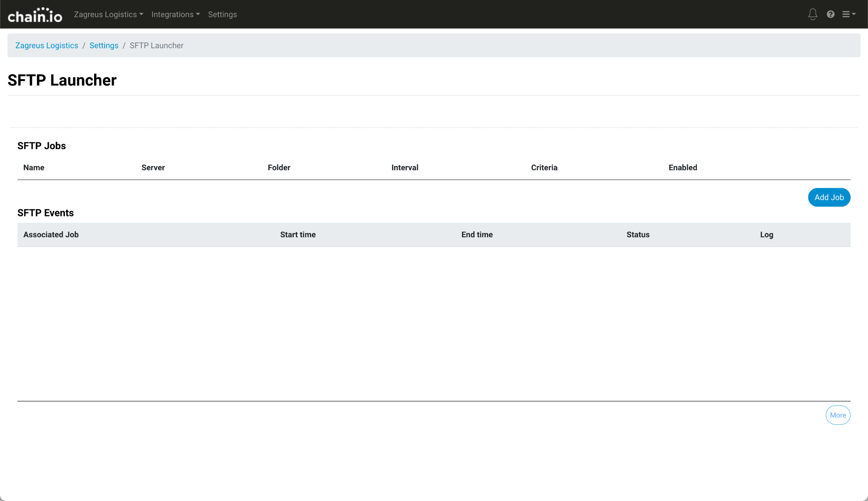Click the Name column header

pos(34,168)
